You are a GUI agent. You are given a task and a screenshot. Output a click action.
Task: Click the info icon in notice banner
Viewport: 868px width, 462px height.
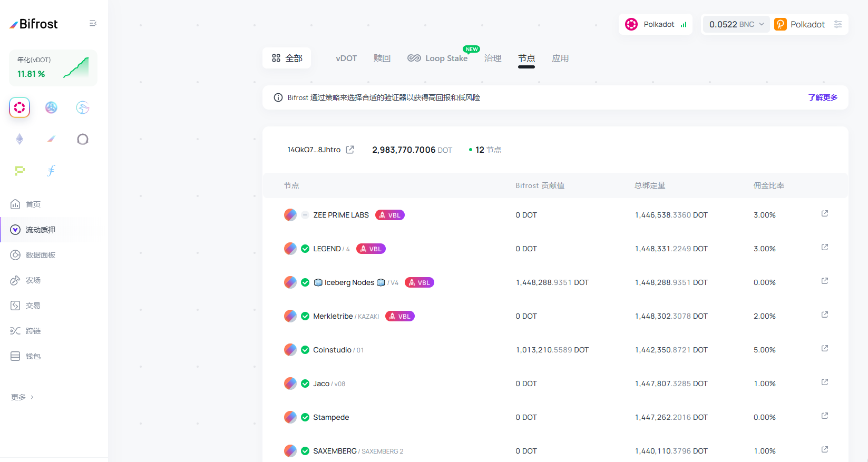click(x=278, y=97)
